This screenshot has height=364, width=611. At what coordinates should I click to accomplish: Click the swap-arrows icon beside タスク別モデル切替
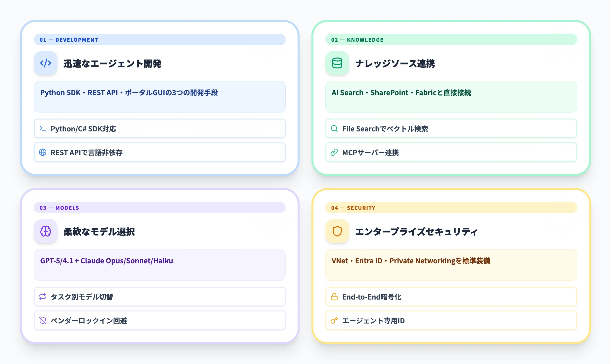coord(43,297)
